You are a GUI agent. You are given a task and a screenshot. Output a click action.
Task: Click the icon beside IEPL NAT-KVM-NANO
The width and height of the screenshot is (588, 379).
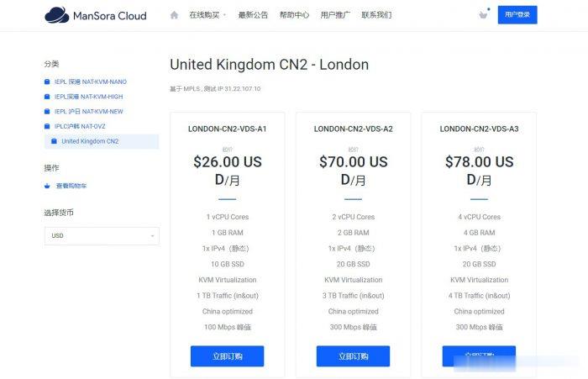click(x=48, y=82)
